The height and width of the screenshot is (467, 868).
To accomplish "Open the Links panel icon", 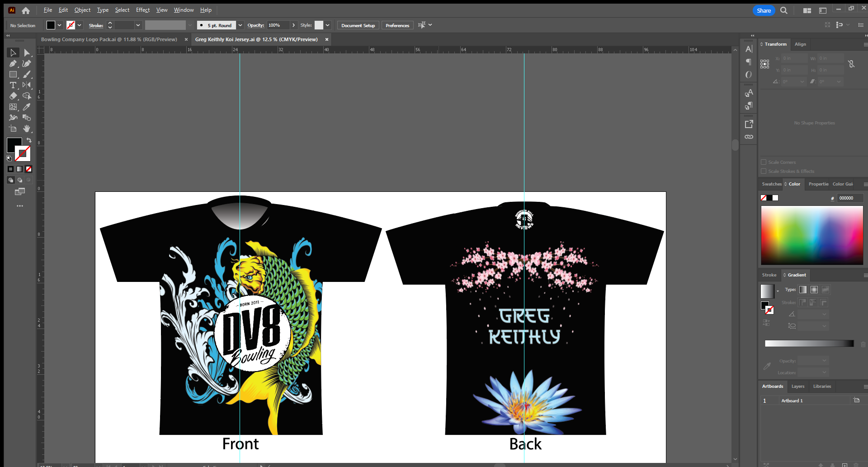I will [x=749, y=137].
